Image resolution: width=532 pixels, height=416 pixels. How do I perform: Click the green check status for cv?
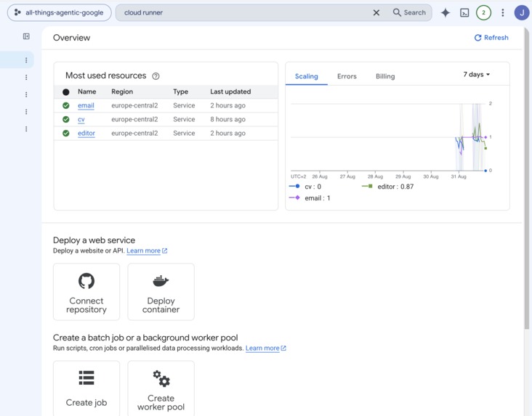66,119
